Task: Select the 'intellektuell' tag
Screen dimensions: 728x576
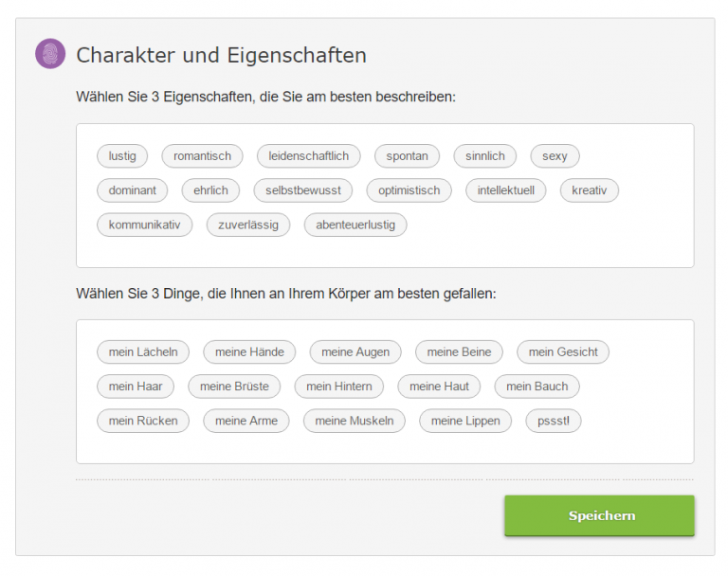Action: [x=506, y=190]
